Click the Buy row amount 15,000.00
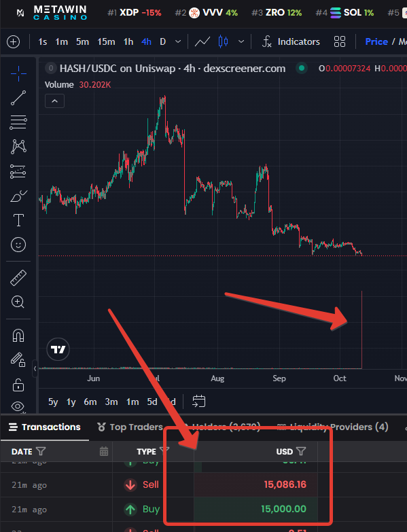 point(283,509)
